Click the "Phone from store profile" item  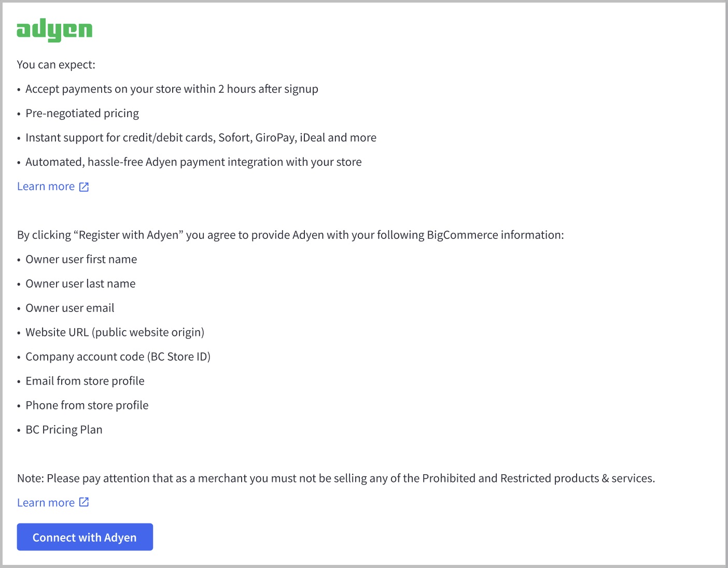click(x=87, y=406)
